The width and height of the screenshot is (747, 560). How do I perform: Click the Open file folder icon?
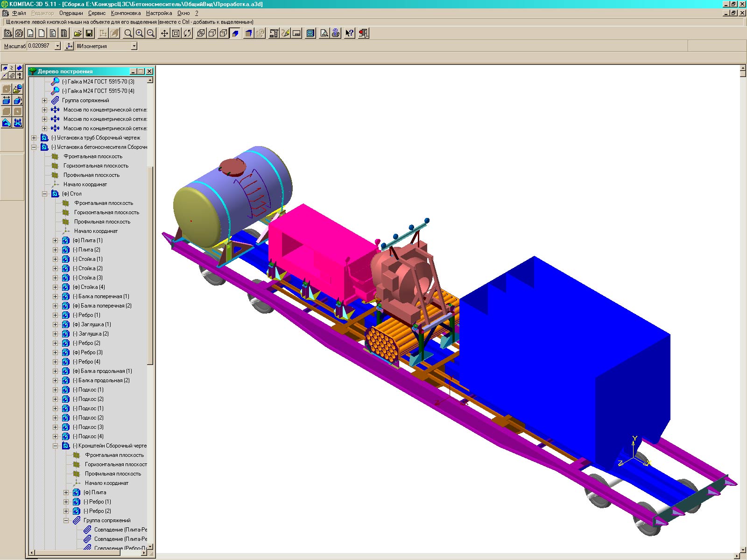pos(78,33)
